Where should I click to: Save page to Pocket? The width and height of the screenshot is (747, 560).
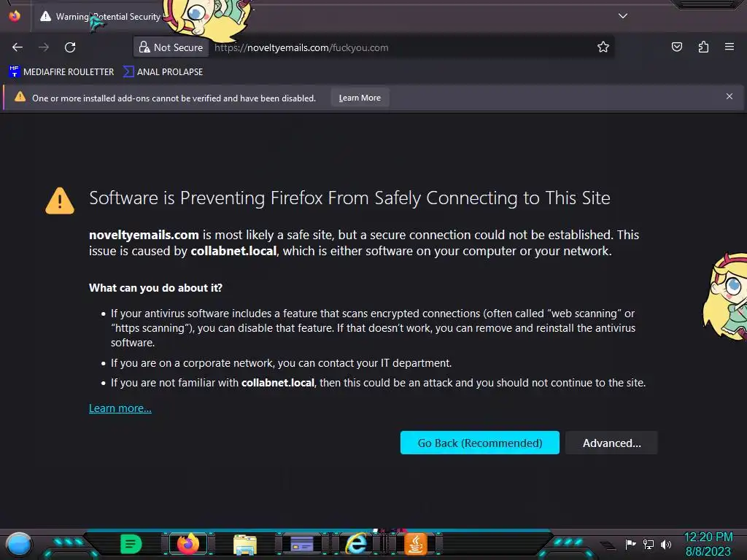coord(676,47)
